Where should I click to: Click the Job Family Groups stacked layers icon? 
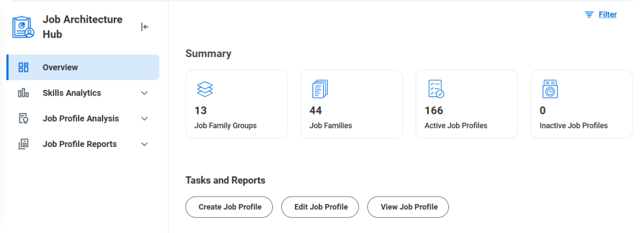pos(205,89)
